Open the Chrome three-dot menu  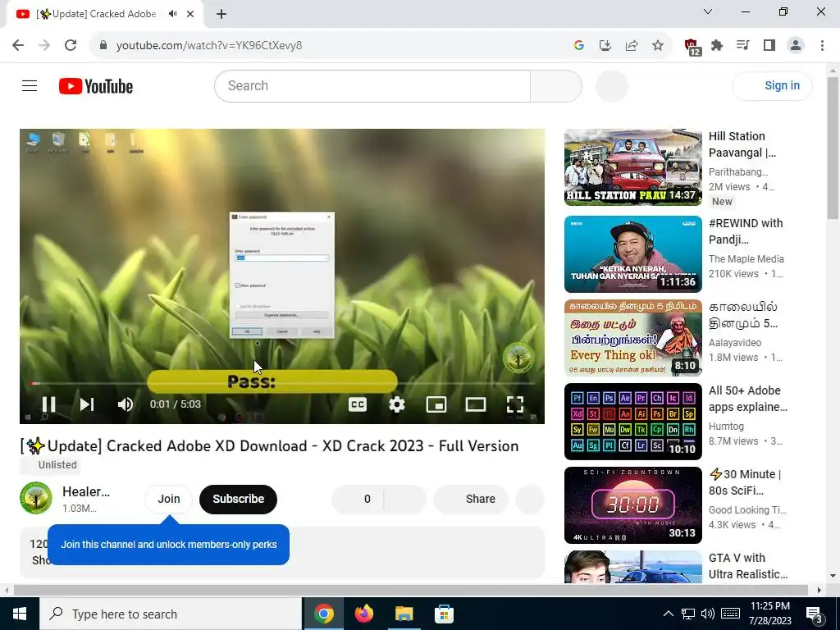tap(822, 46)
